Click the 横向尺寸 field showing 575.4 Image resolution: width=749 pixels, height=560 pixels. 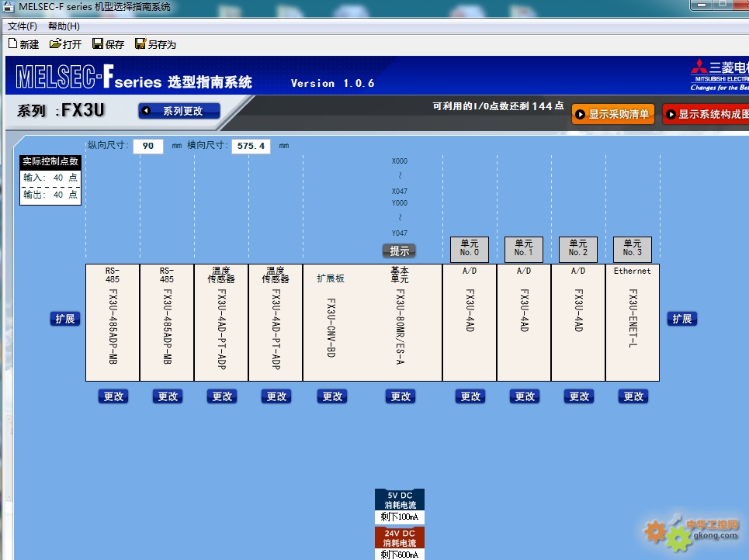(251, 146)
